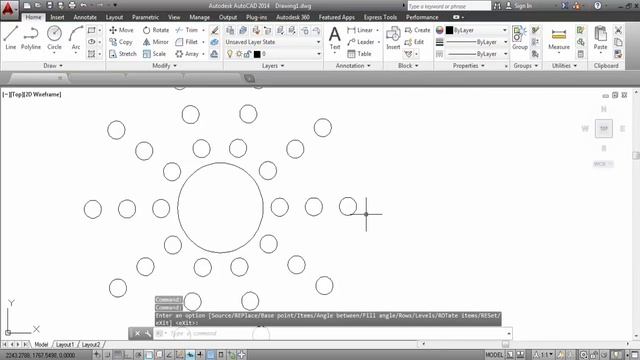The height and width of the screenshot is (360, 640).
Task: Select the Line tool
Action: coord(11,38)
